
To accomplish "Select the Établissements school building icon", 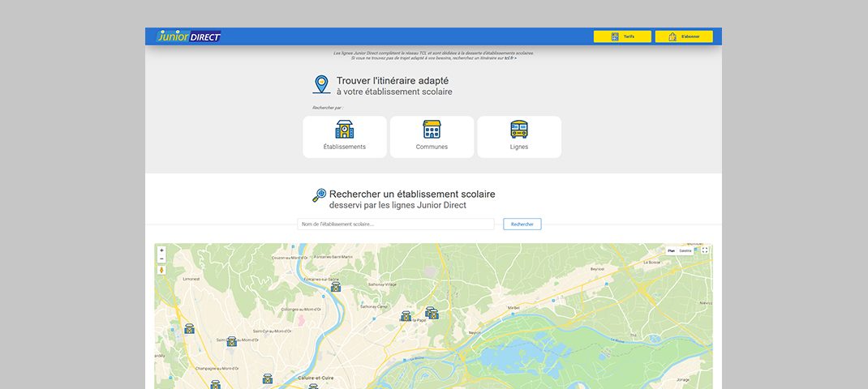I will coord(345,130).
